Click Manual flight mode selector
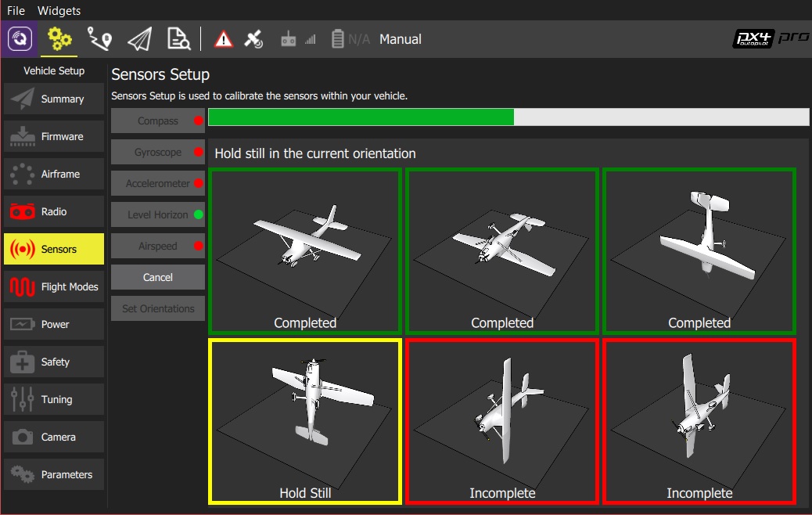Screen dimensions: 812x515 400,39
